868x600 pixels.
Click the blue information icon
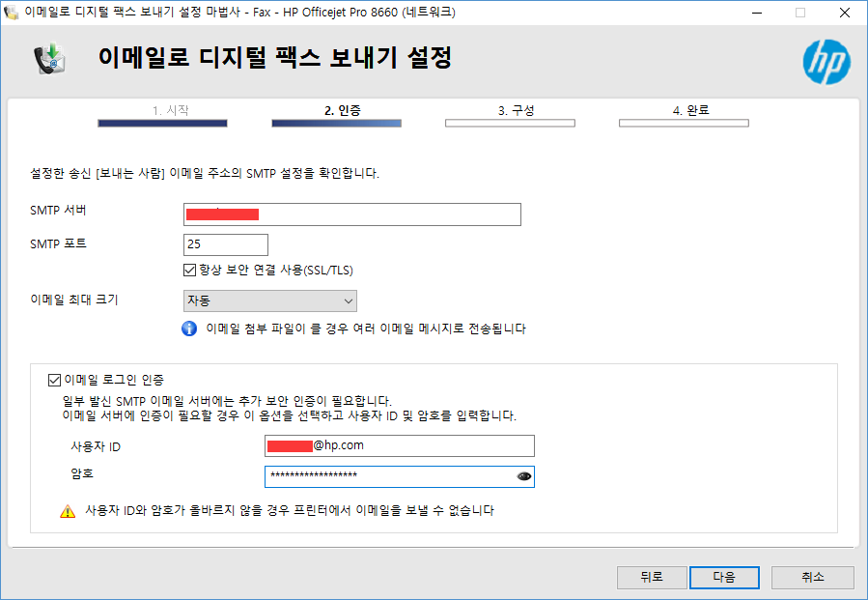click(x=189, y=329)
